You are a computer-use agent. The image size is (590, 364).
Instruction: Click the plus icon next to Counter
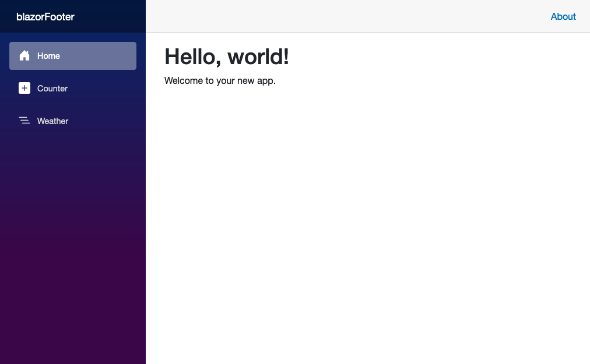(24, 88)
